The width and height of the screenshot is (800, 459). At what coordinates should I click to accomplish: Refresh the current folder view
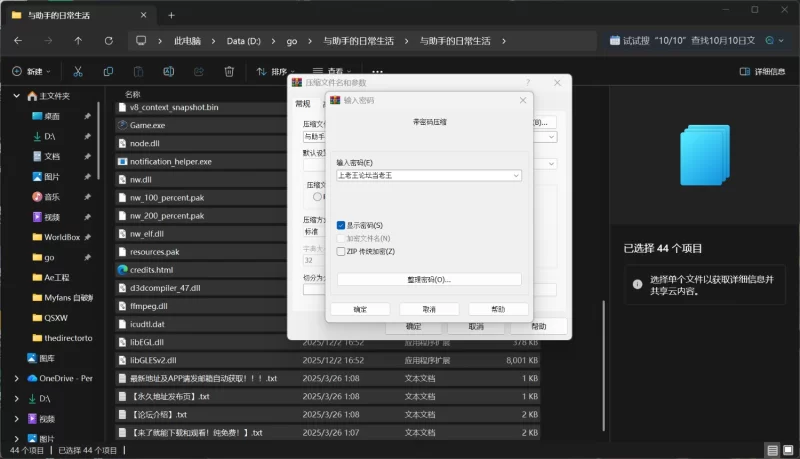pos(109,41)
